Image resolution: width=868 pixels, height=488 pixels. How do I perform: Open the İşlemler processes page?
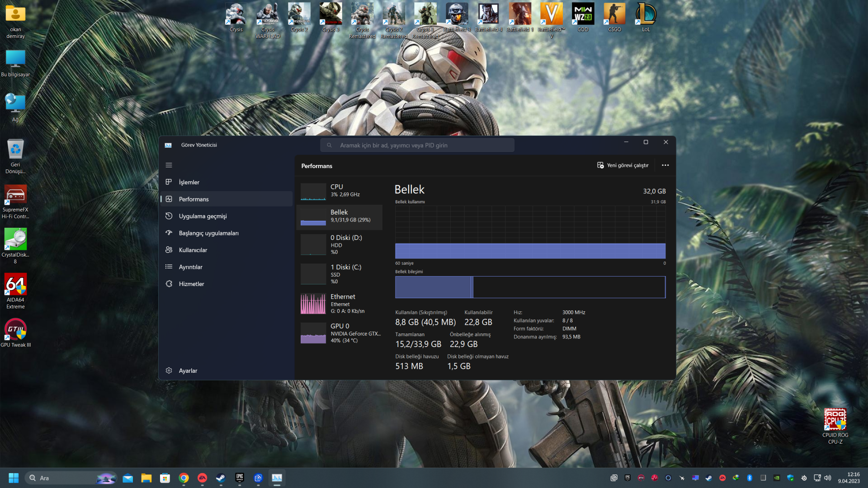tap(189, 182)
